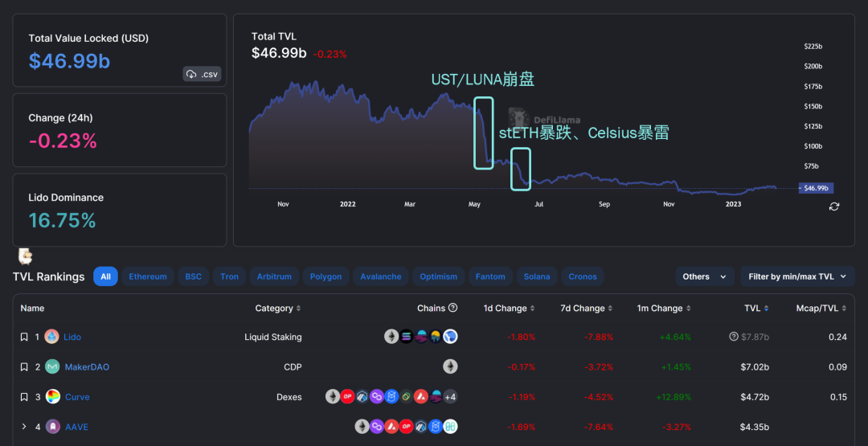Click AAVE's -3.27% 1m change
This screenshot has height=446, width=868.
coord(675,427)
